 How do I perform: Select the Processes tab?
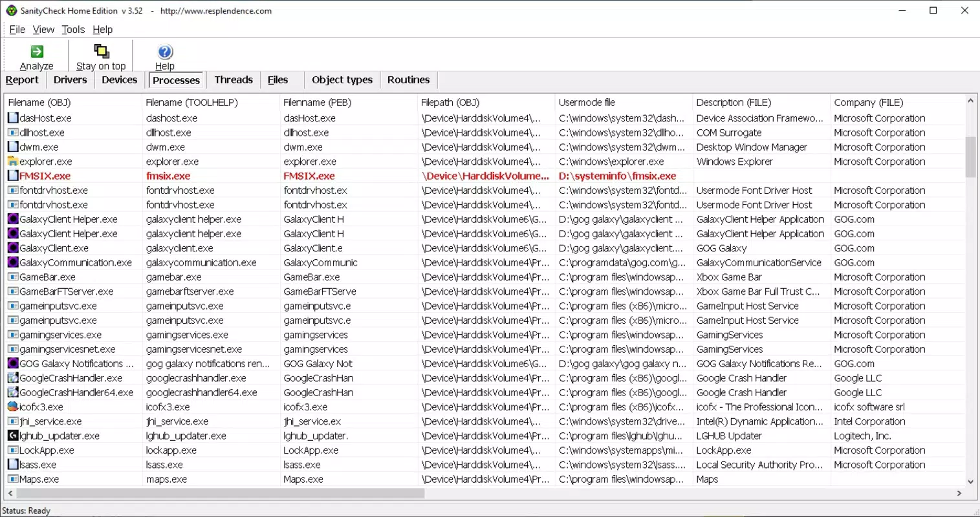pyautogui.click(x=176, y=80)
